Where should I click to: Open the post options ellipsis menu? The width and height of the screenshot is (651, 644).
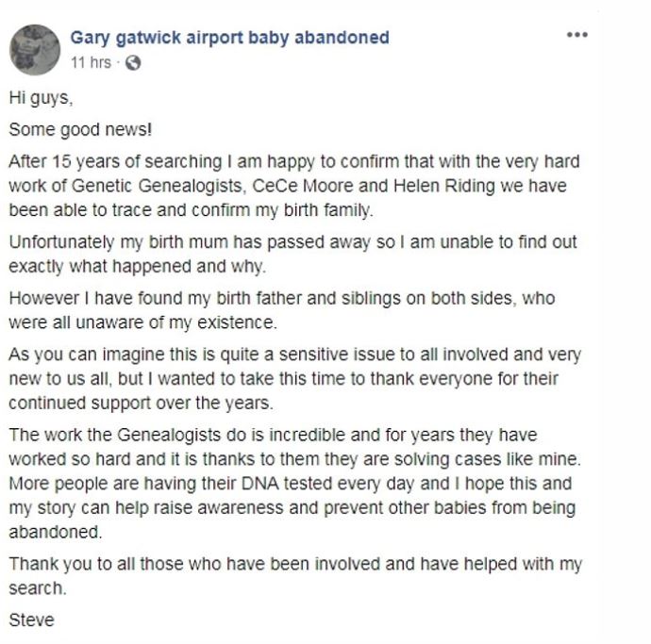tap(576, 35)
